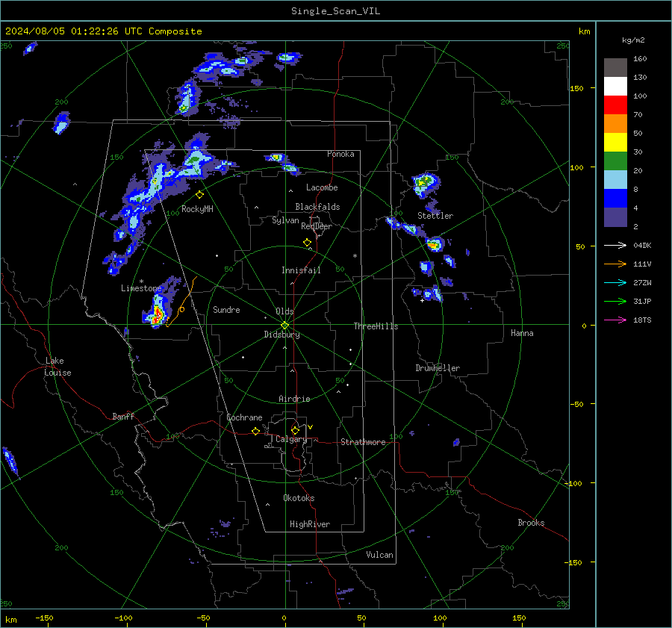672x628 pixels.
Task: Click the blue 4-8 legend color block
Action: click(615, 199)
